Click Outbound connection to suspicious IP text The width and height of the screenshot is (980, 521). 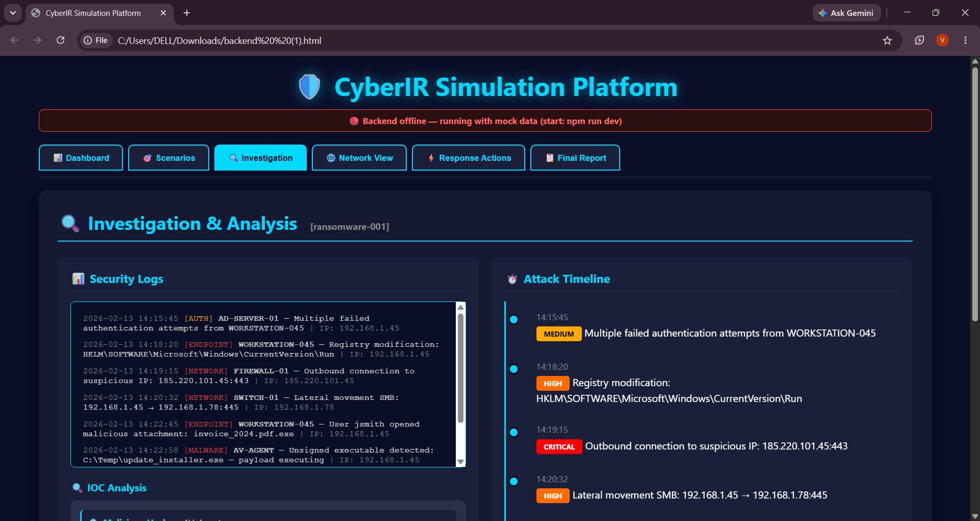pos(716,446)
